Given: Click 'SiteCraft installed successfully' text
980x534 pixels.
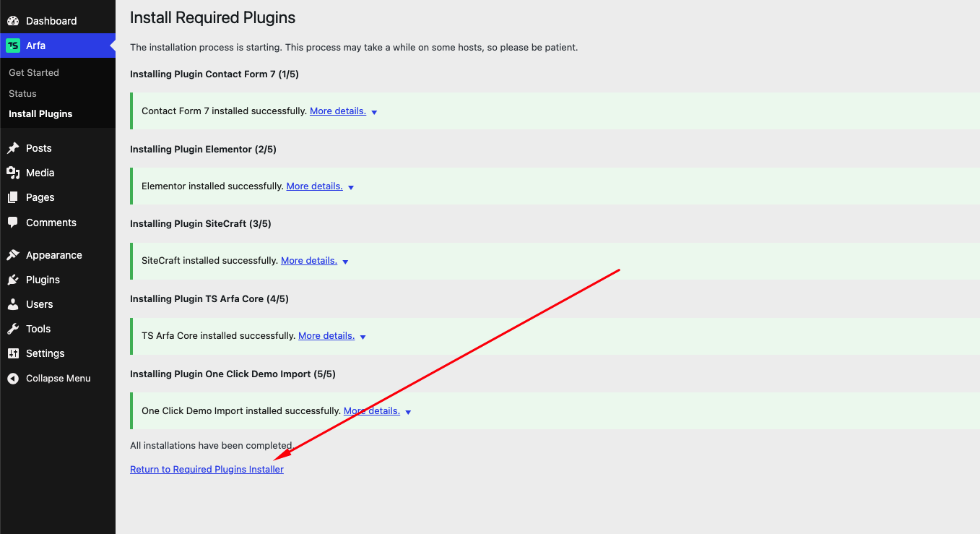Looking at the screenshot, I should point(210,260).
